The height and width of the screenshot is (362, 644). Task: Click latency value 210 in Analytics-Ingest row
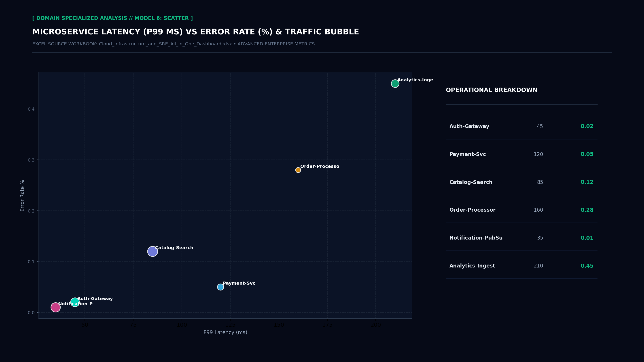coord(538,266)
